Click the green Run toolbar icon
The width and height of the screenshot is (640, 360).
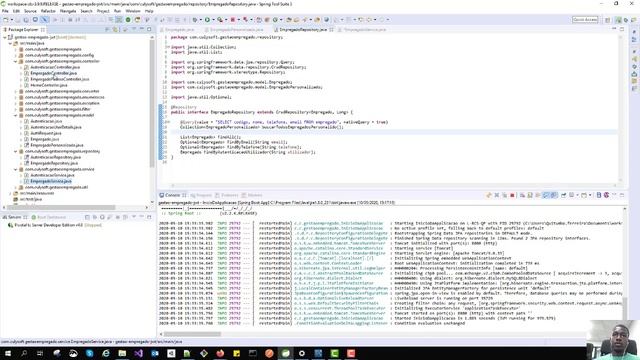[207, 20]
